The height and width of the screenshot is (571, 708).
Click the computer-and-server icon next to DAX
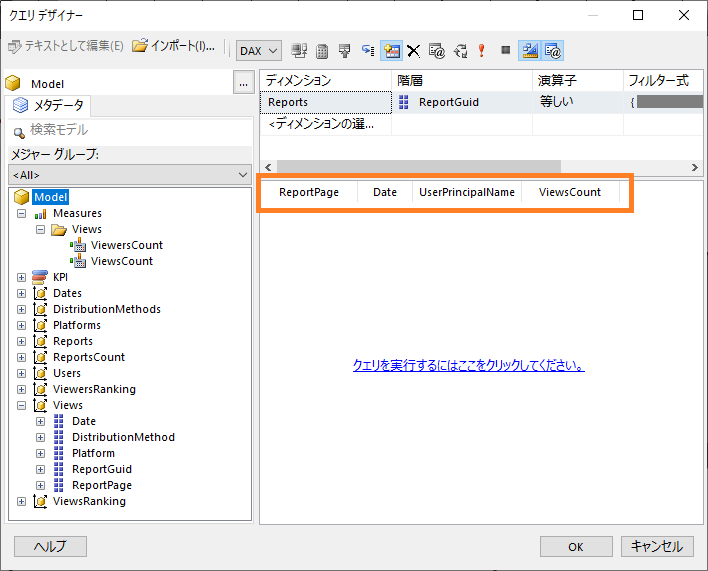coord(299,51)
